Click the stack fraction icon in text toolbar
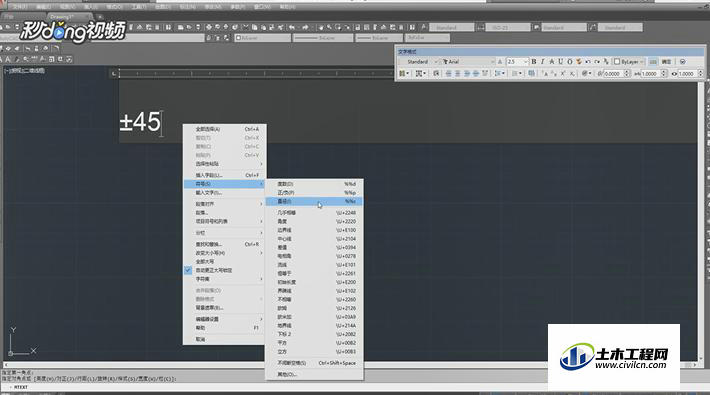The width and height of the screenshot is (710, 395). pos(606,62)
